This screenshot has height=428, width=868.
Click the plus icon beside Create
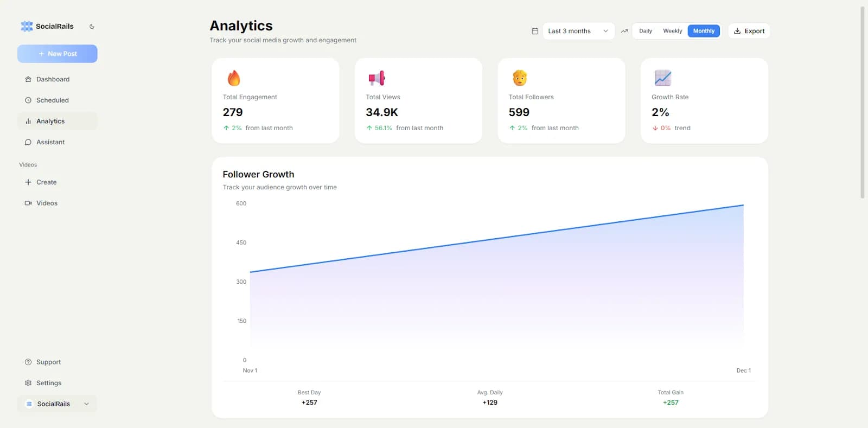(x=28, y=182)
